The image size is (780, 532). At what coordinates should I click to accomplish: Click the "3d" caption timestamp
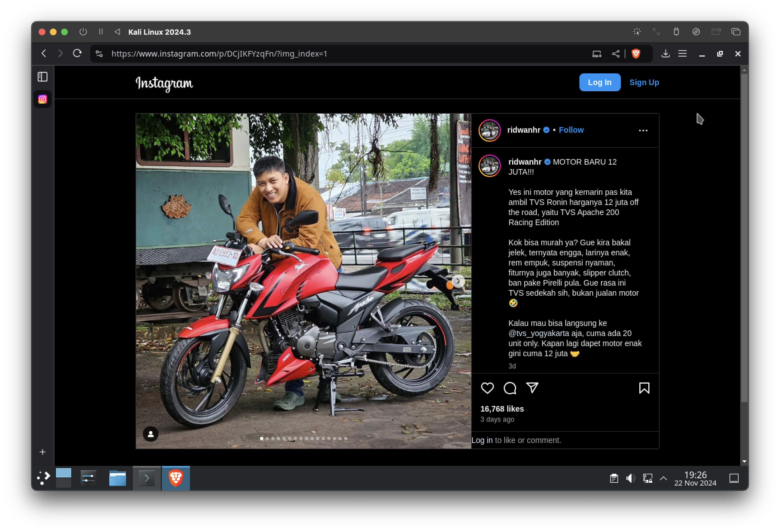point(512,366)
